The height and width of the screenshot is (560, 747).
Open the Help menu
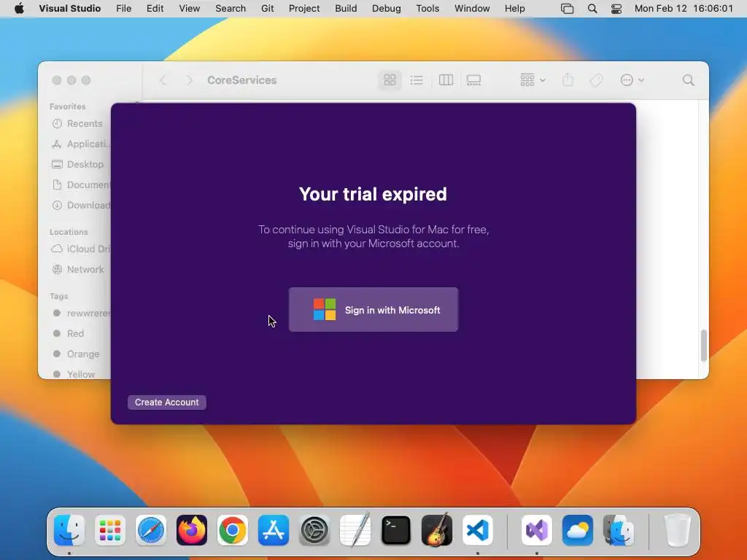(x=514, y=9)
